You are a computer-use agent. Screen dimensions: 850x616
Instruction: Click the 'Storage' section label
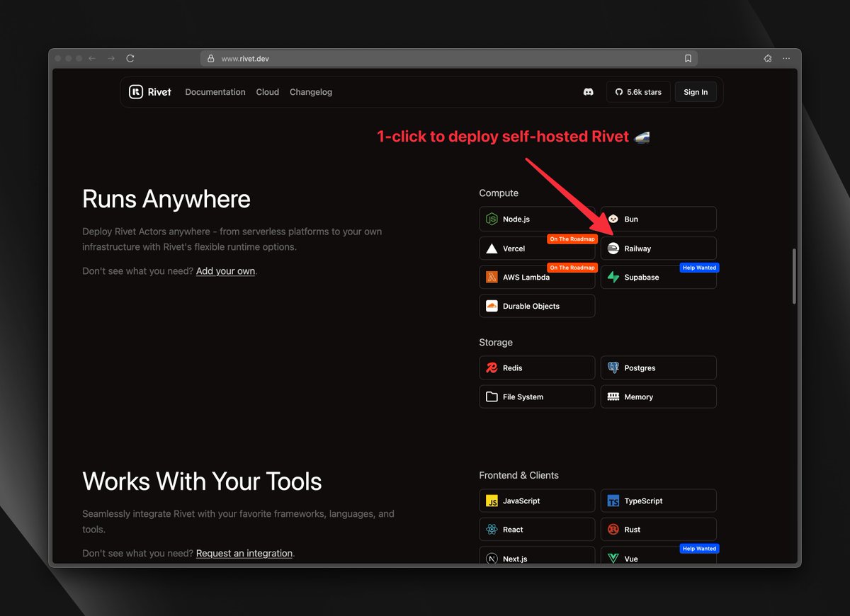496,343
